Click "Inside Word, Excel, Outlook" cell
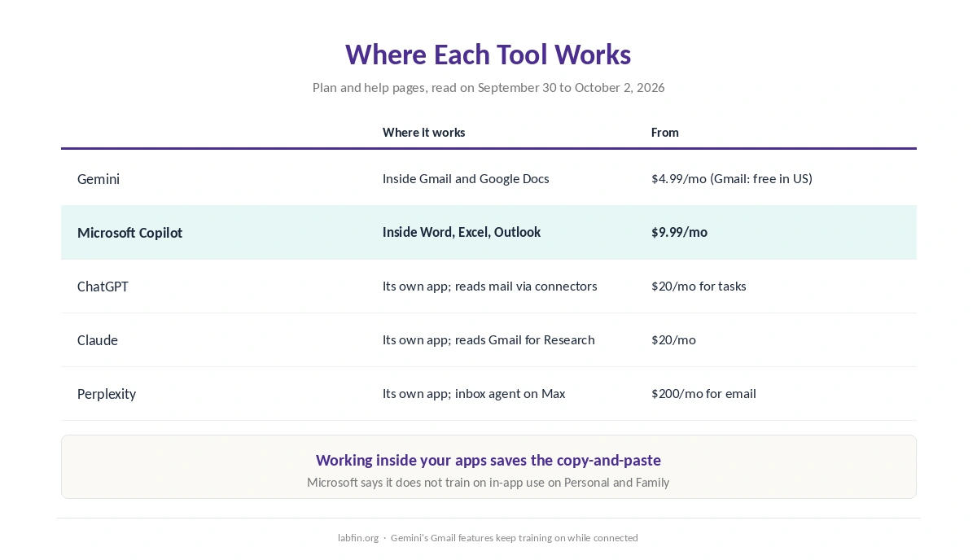977x560 pixels. coord(462,232)
